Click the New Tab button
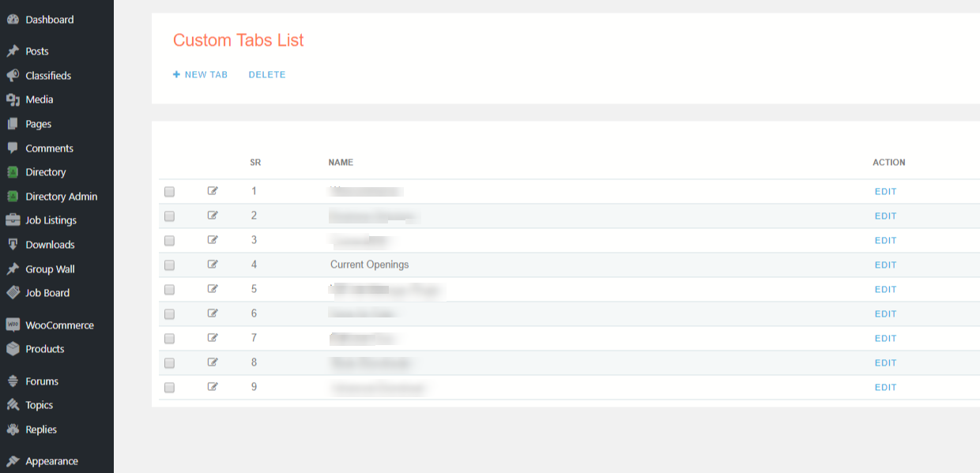980x473 pixels. pyautogui.click(x=201, y=75)
